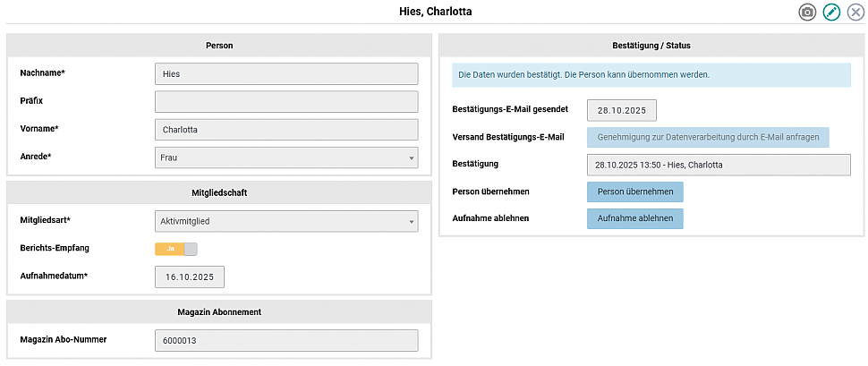Select the Vorname input field
868x366 pixels.
click(286, 129)
